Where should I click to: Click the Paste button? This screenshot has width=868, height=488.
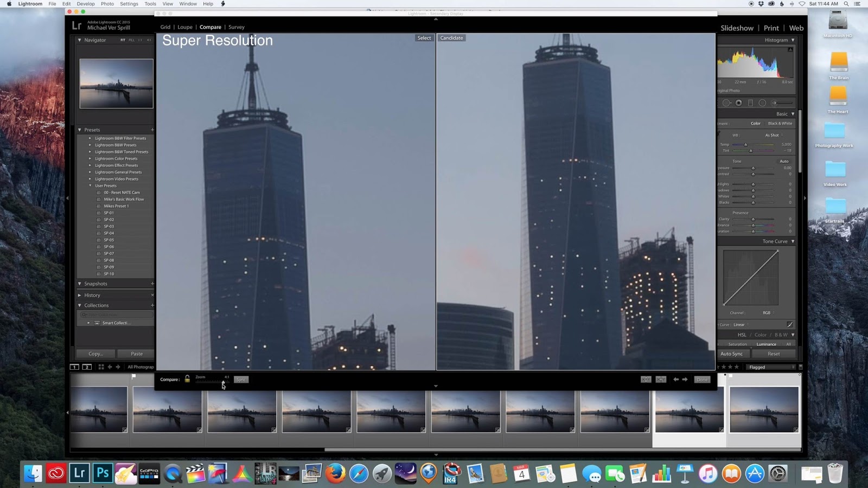pos(137,354)
